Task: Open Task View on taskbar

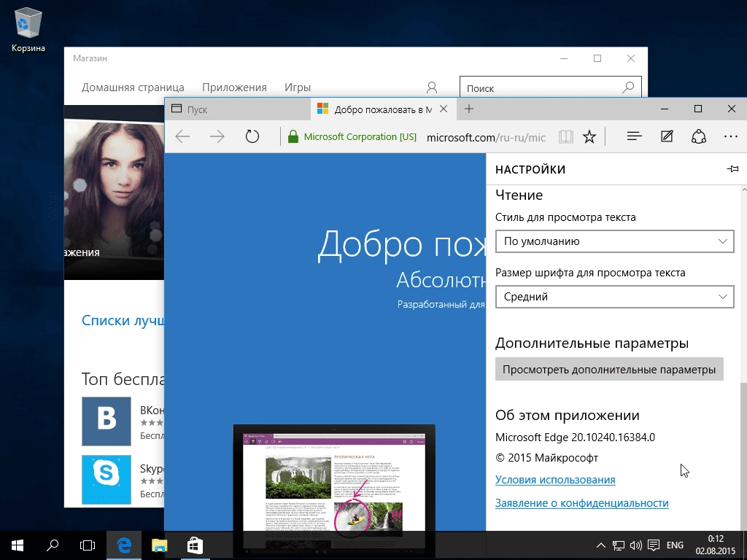Action: coord(88,545)
